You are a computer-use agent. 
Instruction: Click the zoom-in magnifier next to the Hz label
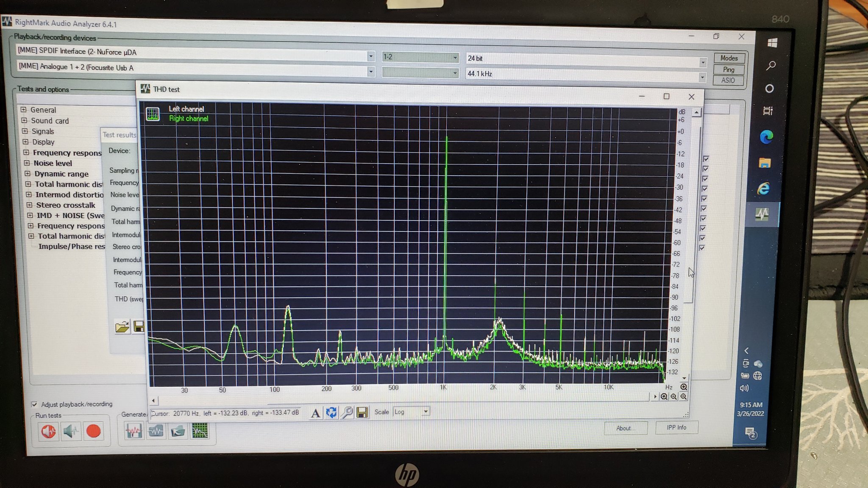click(x=684, y=387)
